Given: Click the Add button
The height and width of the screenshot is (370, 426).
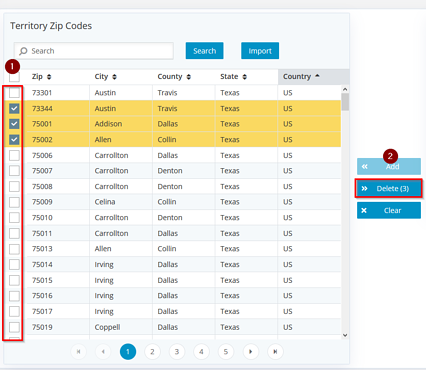Looking at the screenshot, I should point(389,166).
